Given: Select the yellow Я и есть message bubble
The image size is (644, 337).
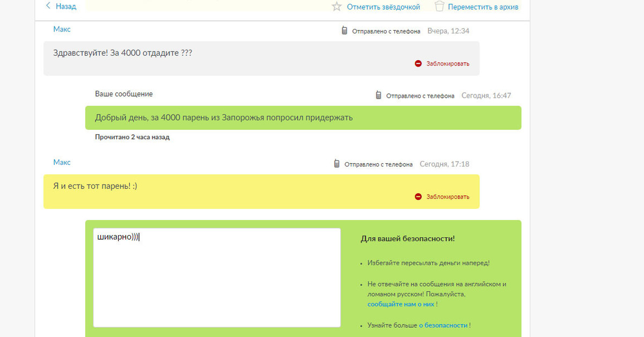Looking at the screenshot, I should tap(261, 191).
